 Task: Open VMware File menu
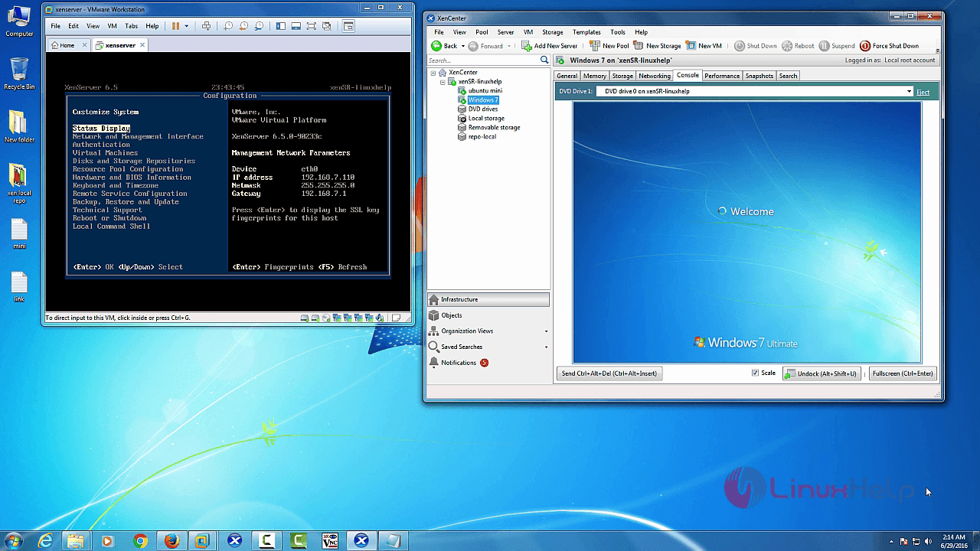coord(56,26)
